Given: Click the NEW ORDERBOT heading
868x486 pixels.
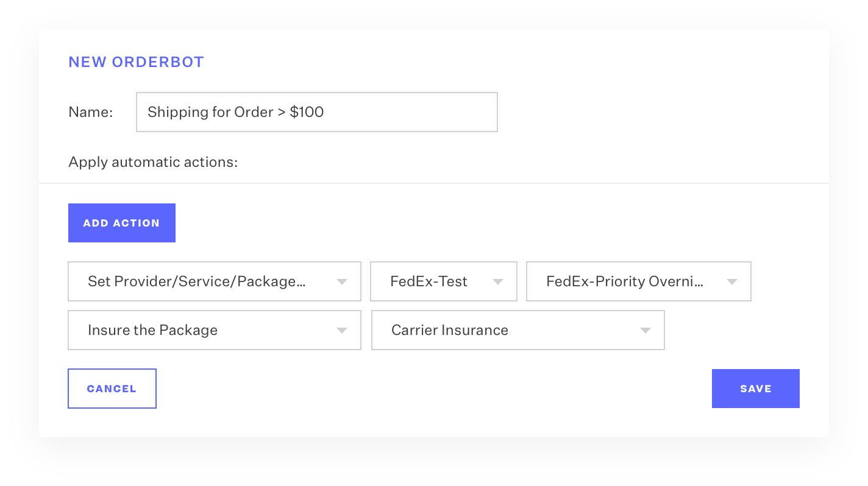Looking at the screenshot, I should 136,62.
